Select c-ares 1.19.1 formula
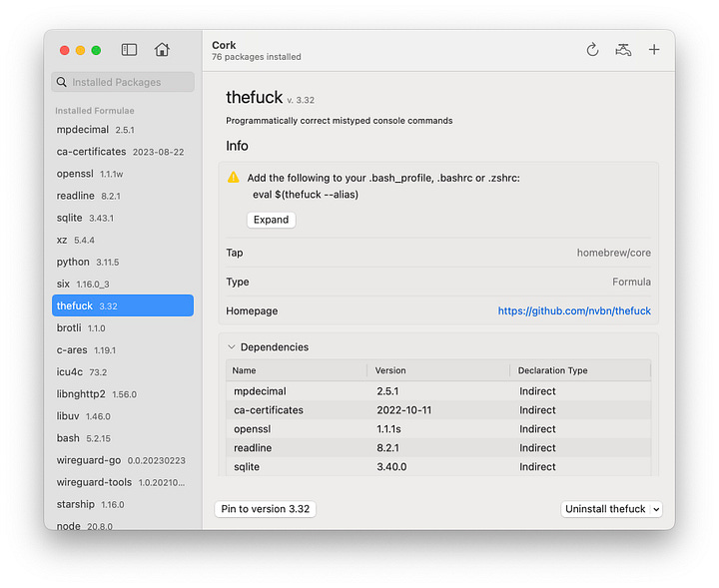This screenshot has width=719, height=588. pos(123,349)
